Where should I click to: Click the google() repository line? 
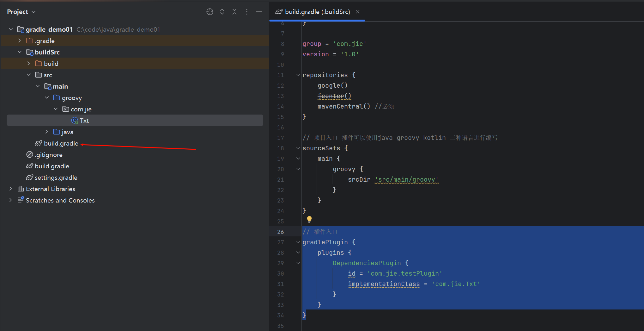pyautogui.click(x=332, y=85)
